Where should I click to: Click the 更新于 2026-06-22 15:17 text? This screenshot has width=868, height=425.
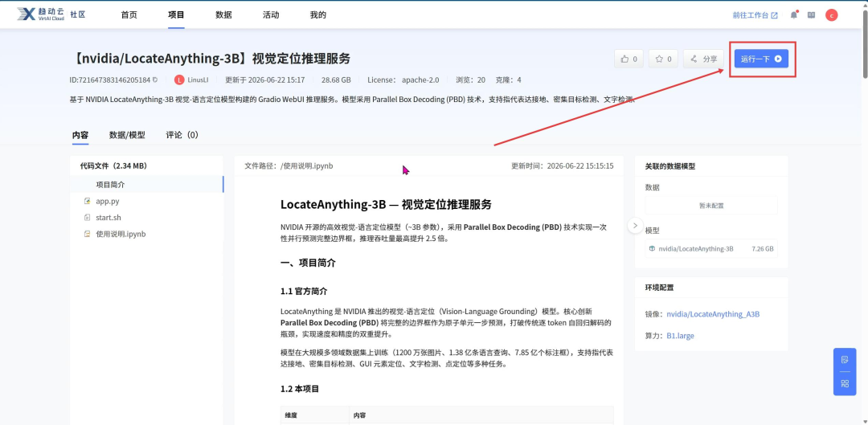[265, 80]
